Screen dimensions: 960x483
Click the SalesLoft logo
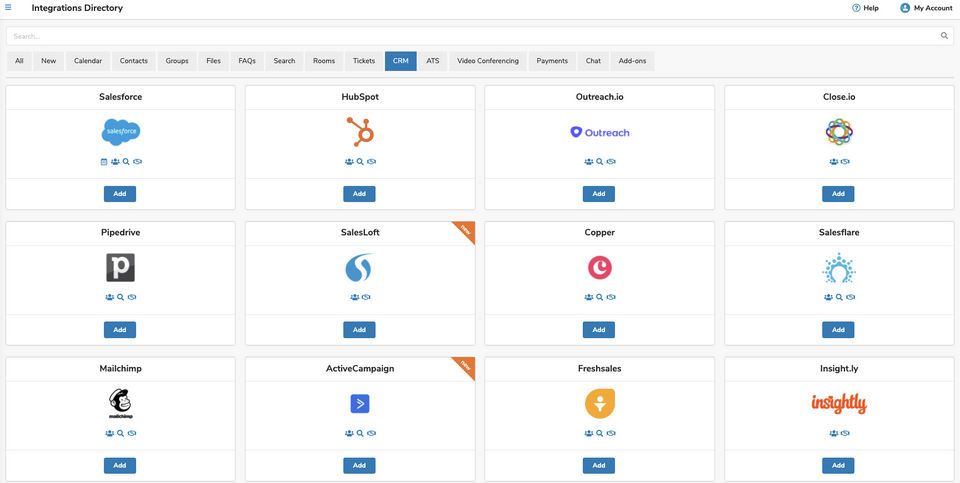pyautogui.click(x=359, y=268)
